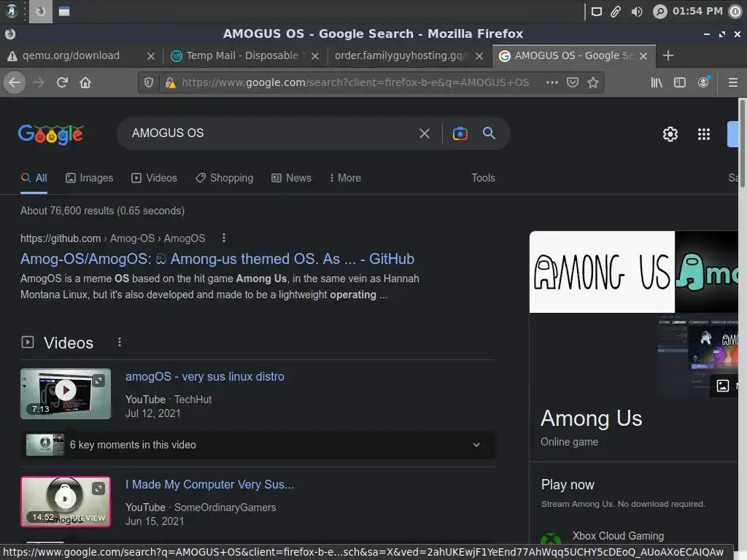Select the All results tab

coord(34,178)
